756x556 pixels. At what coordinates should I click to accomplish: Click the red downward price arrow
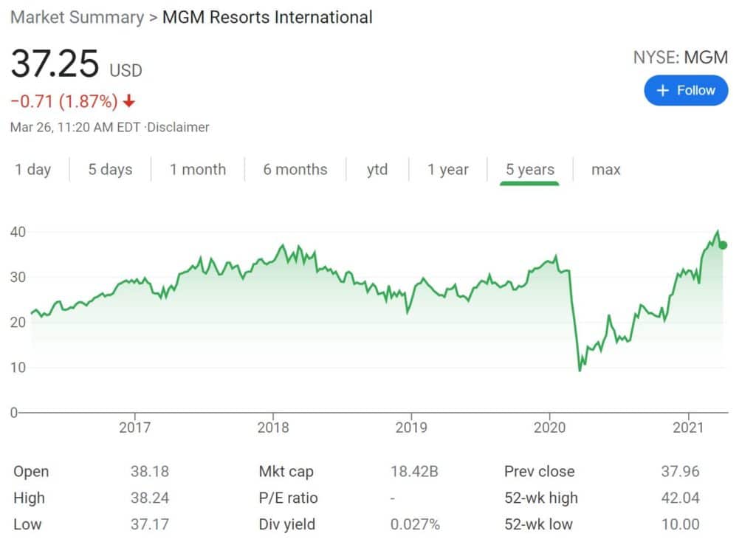[x=128, y=102]
